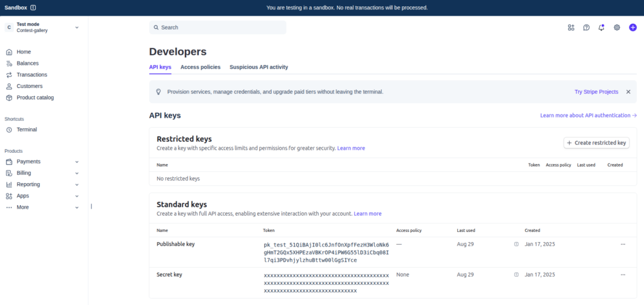
Task: Open the help question mark icon
Action: (x=587, y=28)
